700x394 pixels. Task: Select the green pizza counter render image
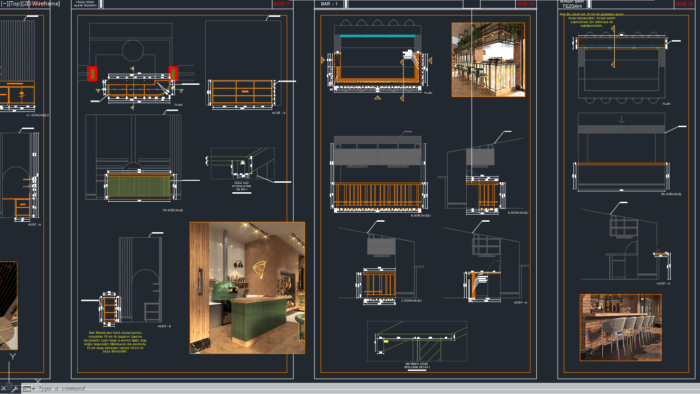point(247,288)
